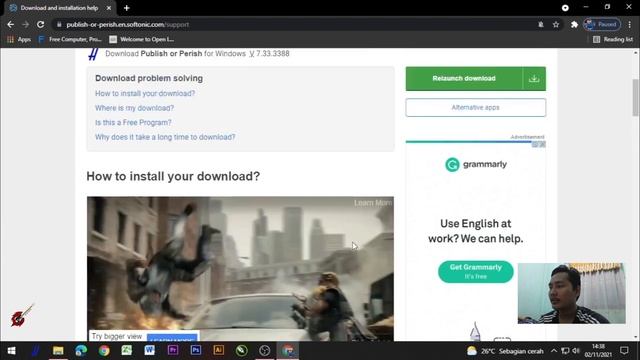
Task: Click the video advertisement thumbnail
Action: click(x=240, y=269)
